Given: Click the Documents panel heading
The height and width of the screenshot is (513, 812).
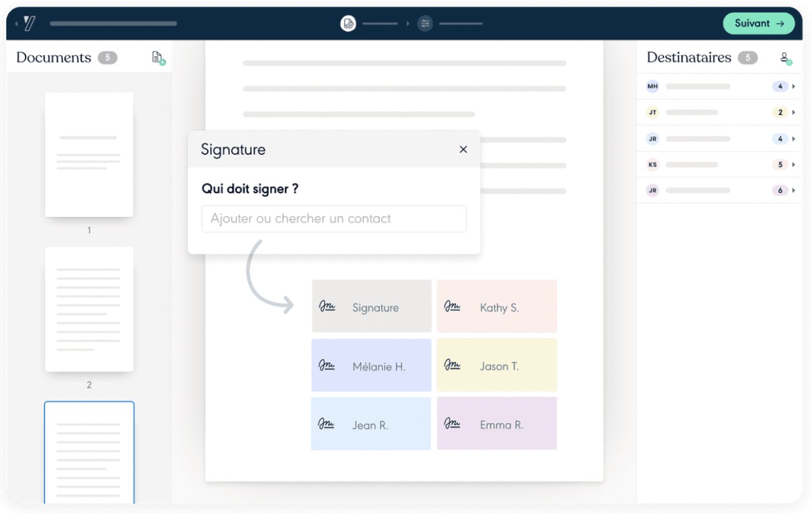Looking at the screenshot, I should point(54,58).
